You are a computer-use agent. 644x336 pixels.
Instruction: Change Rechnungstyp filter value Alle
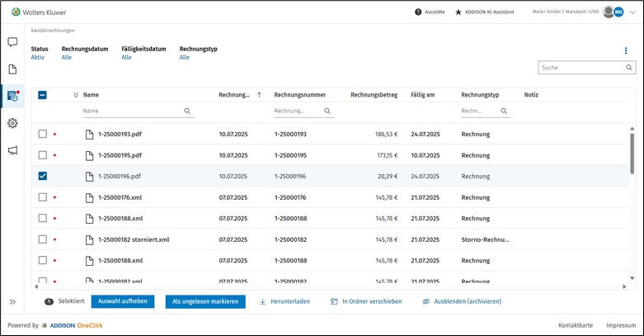[185, 58]
